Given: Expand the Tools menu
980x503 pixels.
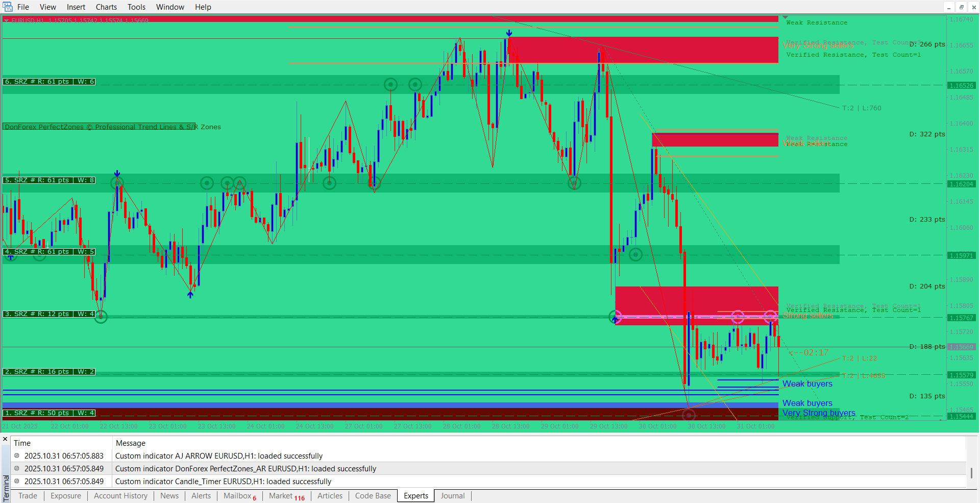Looking at the screenshot, I should point(136,7).
